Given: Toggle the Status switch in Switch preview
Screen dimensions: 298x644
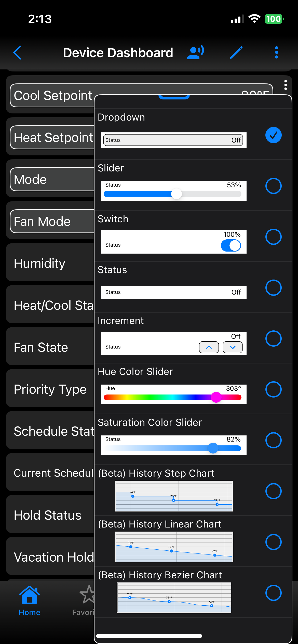Looking at the screenshot, I should click(231, 246).
